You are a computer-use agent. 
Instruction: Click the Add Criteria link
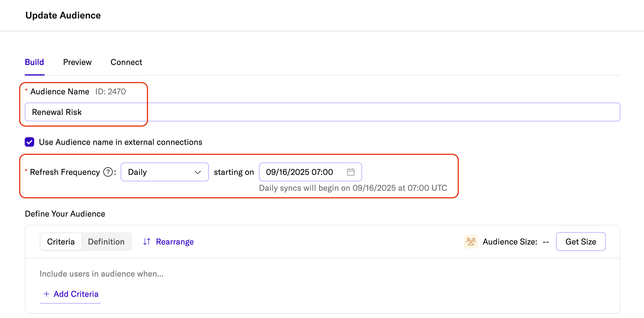tap(76, 294)
